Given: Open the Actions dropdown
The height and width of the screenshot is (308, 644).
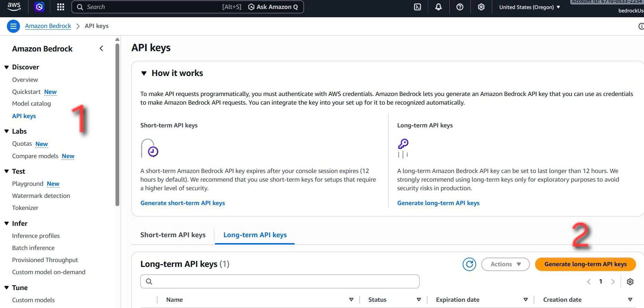Looking at the screenshot, I should tap(505, 264).
